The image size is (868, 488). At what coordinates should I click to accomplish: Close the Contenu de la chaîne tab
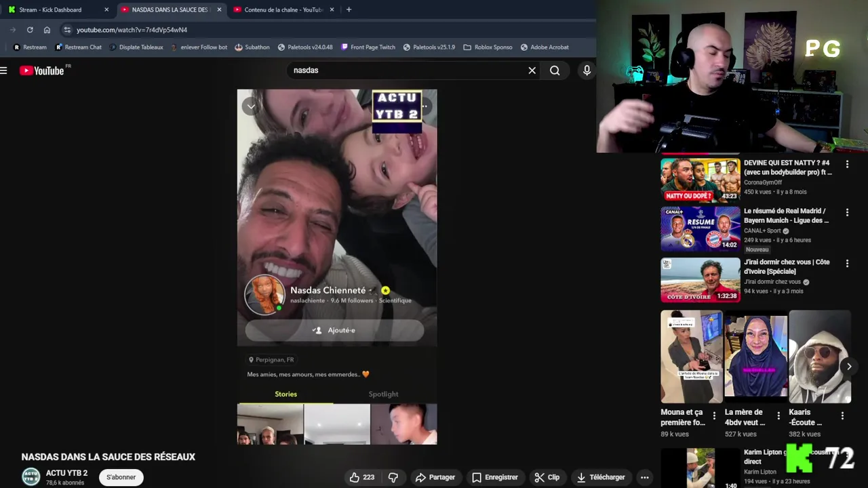pos(332,9)
